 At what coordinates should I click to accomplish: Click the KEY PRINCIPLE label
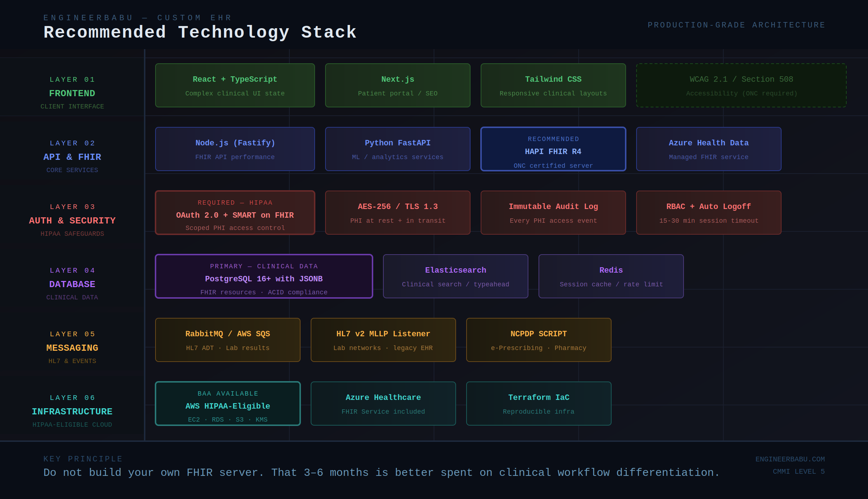pos(83,459)
